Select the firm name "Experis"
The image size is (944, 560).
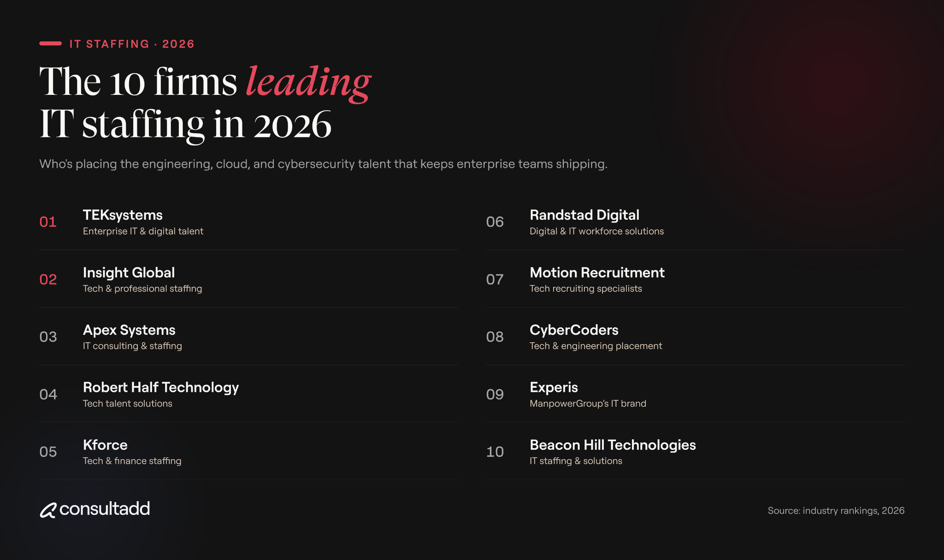(554, 388)
